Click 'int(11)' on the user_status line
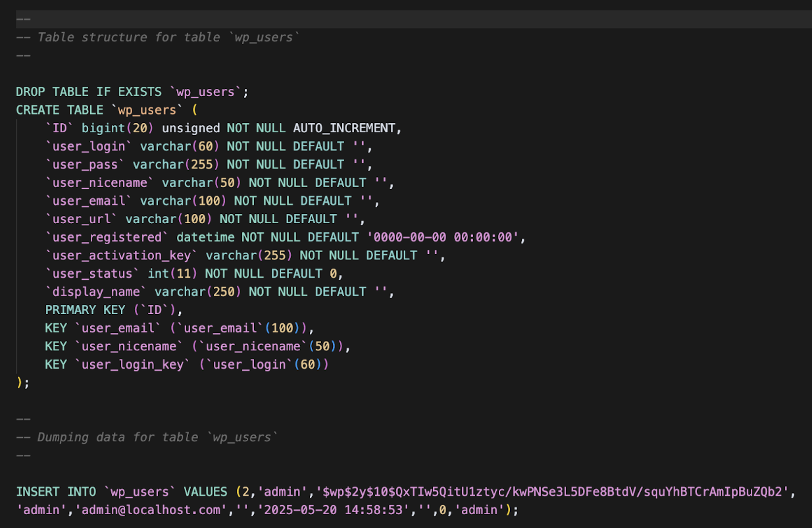This screenshot has height=528, width=812. (173, 273)
